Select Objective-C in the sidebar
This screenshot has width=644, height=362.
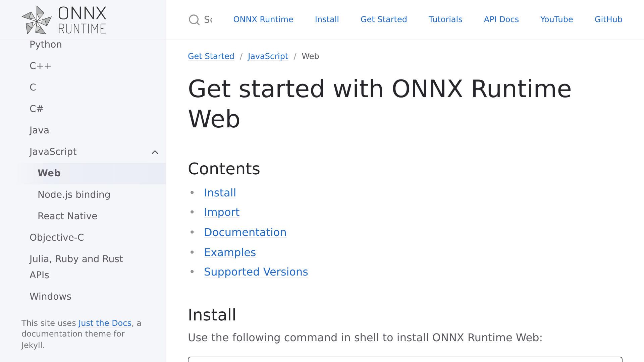[x=57, y=238]
